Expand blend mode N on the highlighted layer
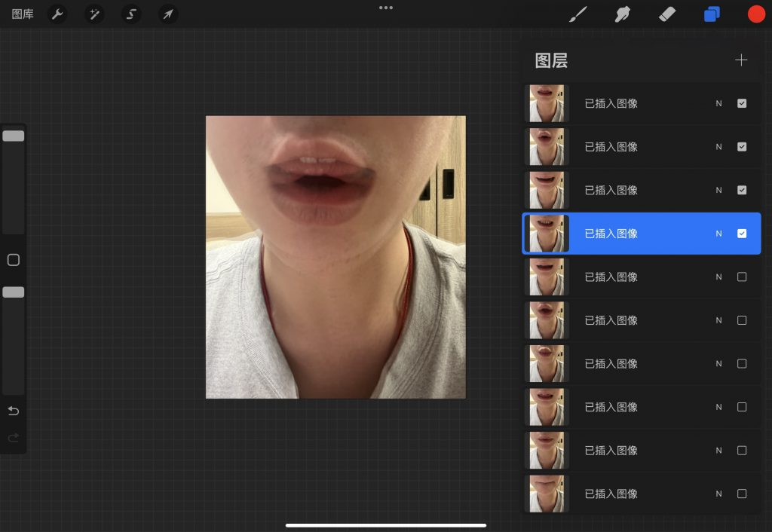This screenshot has height=532, width=772. [718, 234]
